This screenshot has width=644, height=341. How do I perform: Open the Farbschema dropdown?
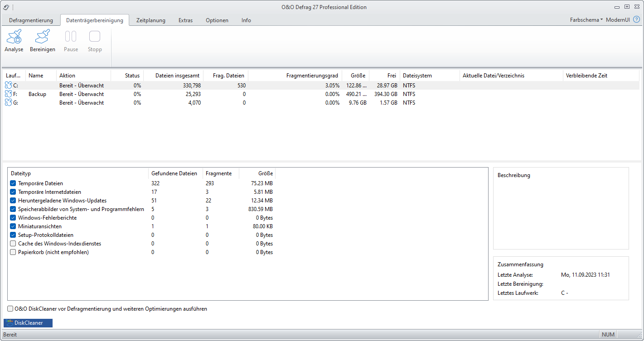coord(586,20)
